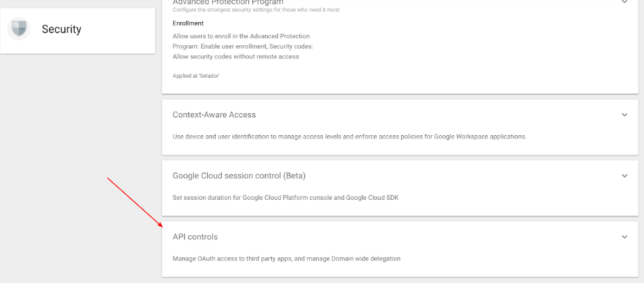Expand the API controls chevron

point(624,237)
